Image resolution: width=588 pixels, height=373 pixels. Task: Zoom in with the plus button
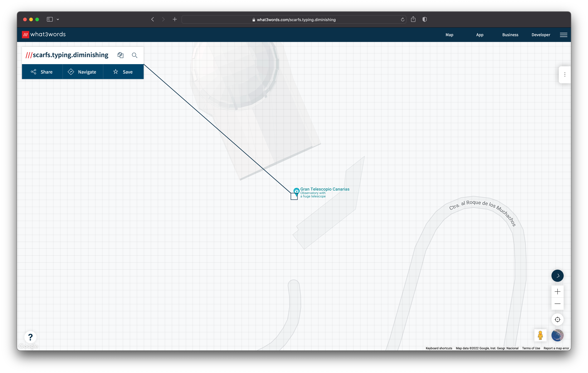tap(557, 292)
